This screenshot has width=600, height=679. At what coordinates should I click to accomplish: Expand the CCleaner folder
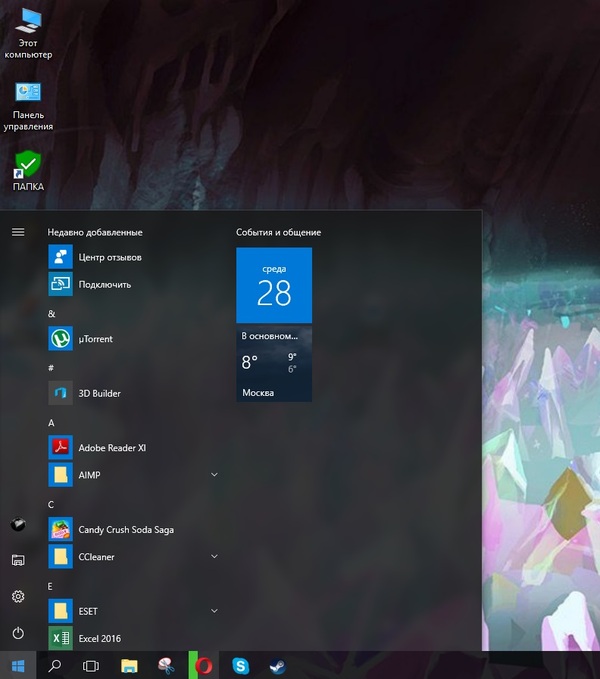click(x=214, y=556)
